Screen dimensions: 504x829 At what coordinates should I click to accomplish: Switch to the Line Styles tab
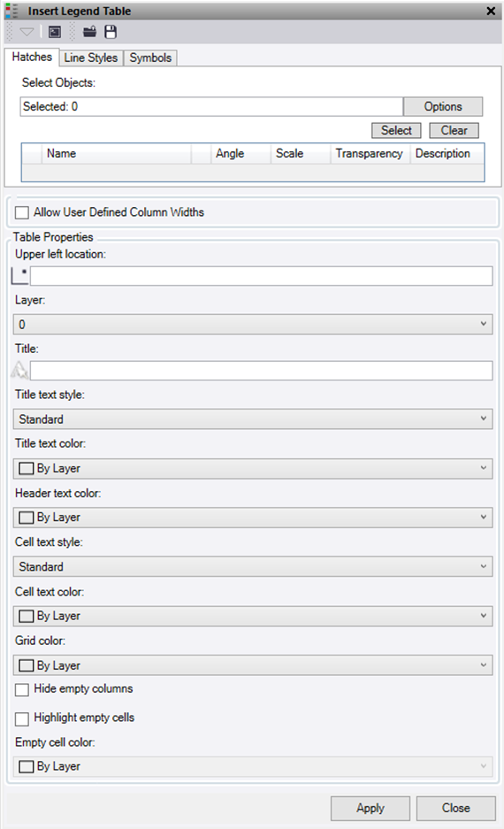tap(91, 58)
